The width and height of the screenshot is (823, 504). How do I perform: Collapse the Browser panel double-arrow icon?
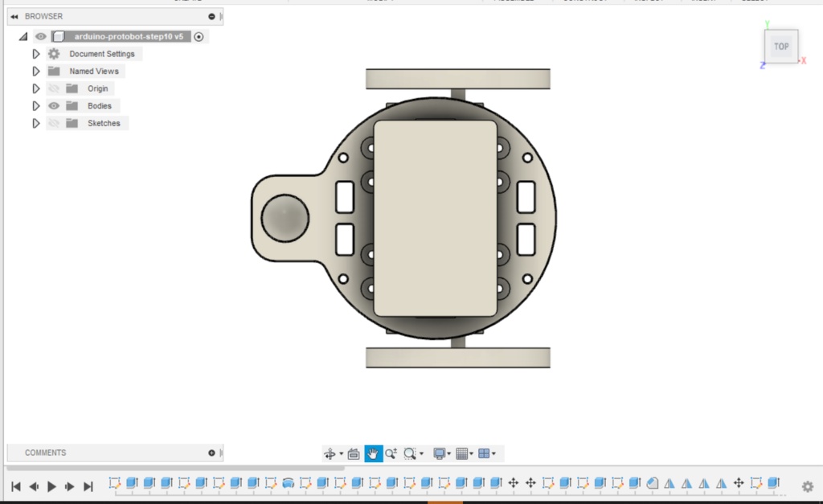point(14,16)
